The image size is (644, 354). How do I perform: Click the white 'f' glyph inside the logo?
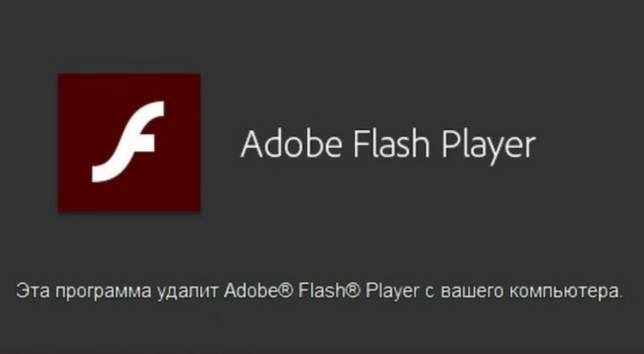tap(128, 141)
